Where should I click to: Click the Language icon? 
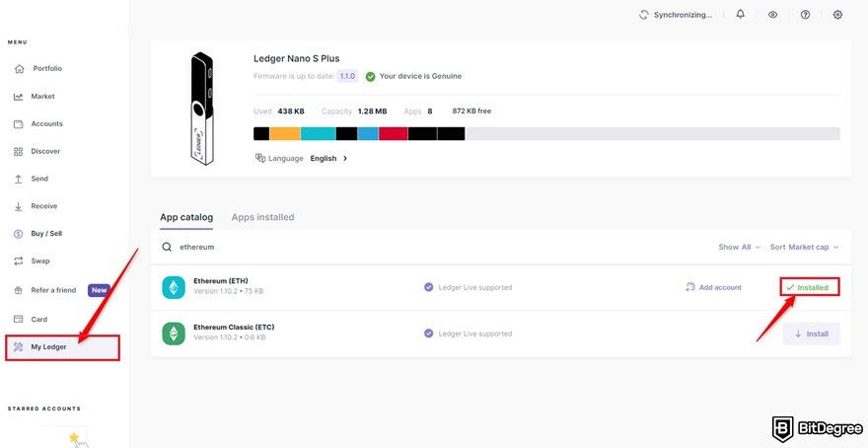[260, 158]
